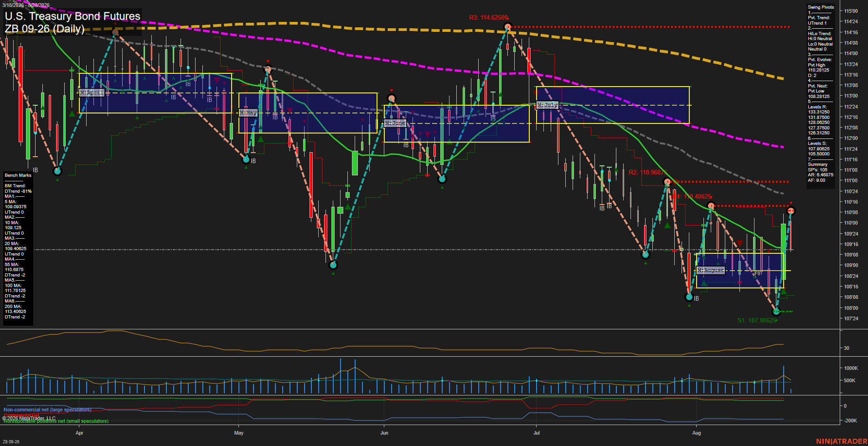Click the S1: 107.90625 support label
The height and width of the screenshot is (446, 868).
tap(757, 320)
